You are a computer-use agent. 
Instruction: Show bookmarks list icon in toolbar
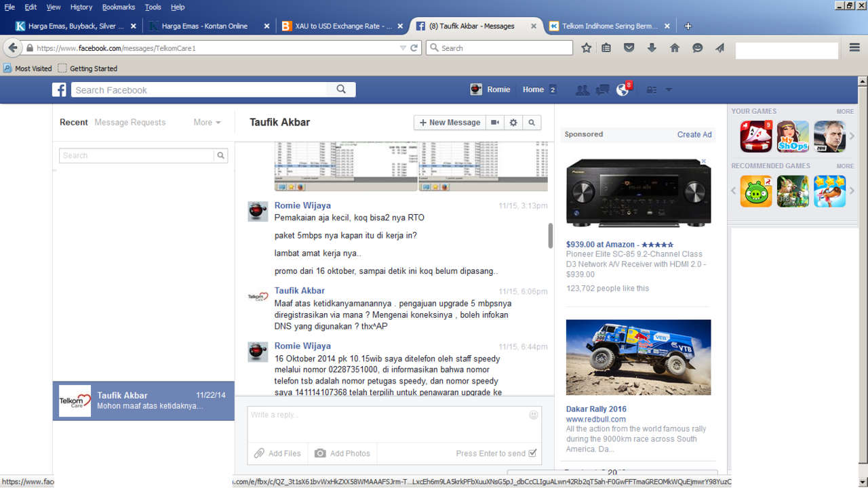(606, 48)
